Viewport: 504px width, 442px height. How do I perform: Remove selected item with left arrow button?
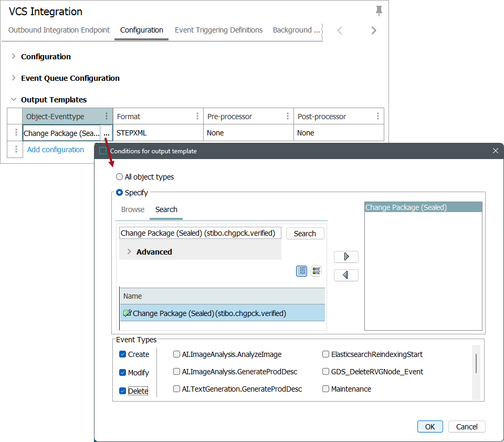click(x=346, y=275)
